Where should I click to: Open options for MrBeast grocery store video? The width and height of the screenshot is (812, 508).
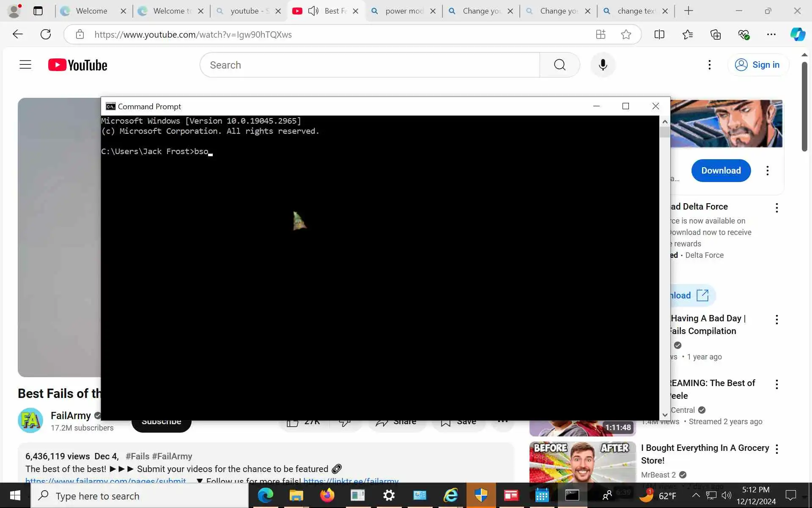776,449
